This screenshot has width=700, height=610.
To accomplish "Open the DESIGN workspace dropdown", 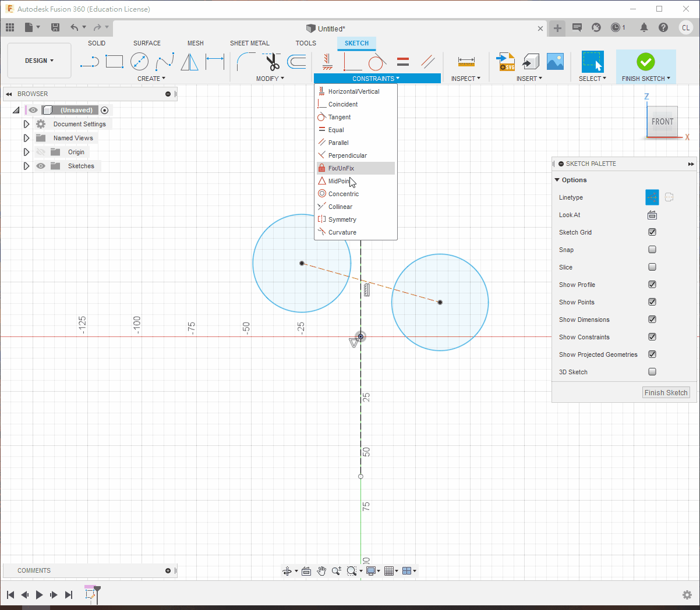I will [x=39, y=61].
